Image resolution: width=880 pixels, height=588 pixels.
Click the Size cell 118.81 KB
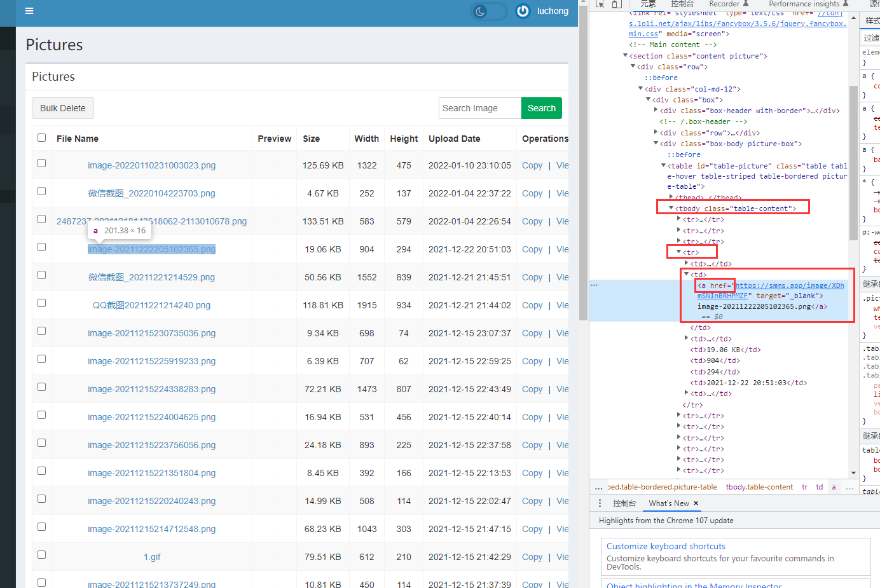pos(324,305)
